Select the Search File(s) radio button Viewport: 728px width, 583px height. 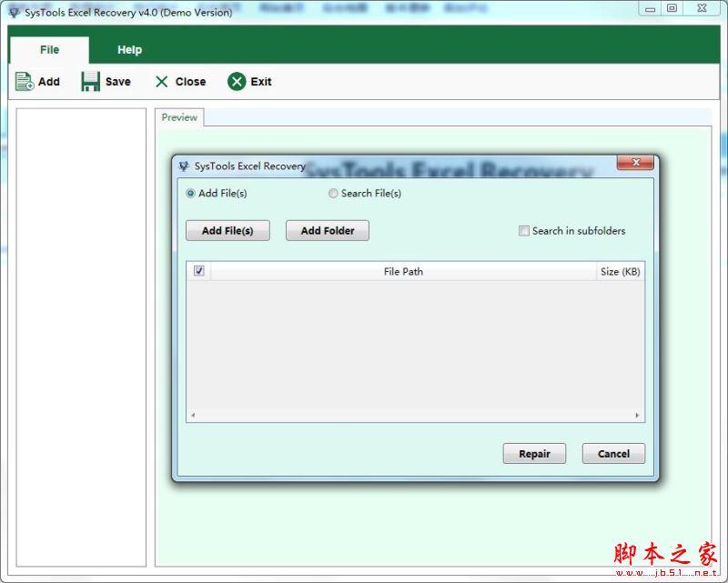[x=333, y=193]
